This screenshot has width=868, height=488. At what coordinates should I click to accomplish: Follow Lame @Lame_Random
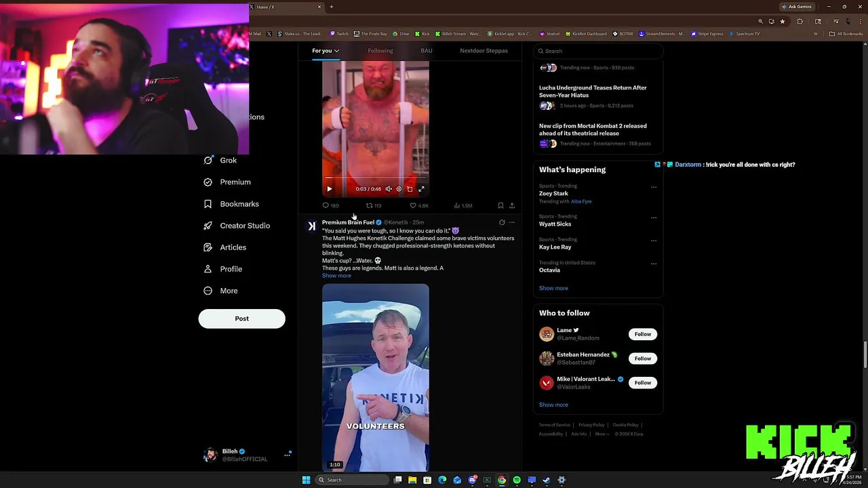643,334
